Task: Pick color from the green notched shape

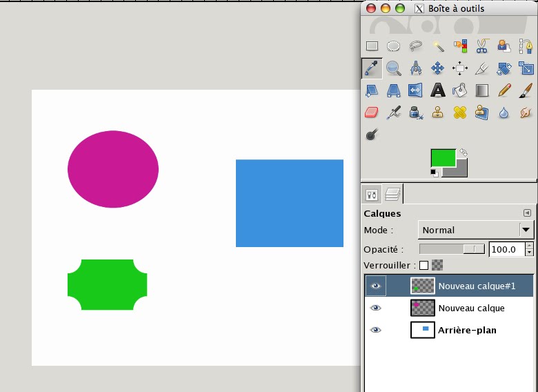Action: (108, 284)
